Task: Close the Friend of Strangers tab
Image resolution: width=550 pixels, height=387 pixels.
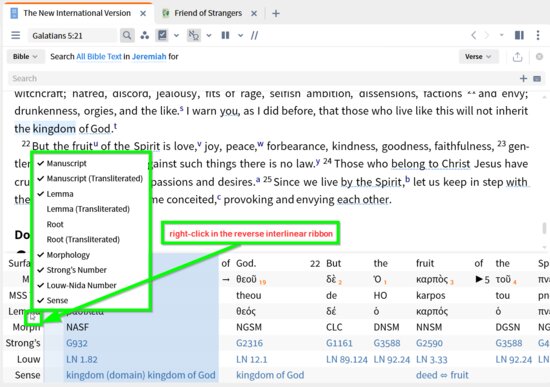Action: [x=254, y=13]
